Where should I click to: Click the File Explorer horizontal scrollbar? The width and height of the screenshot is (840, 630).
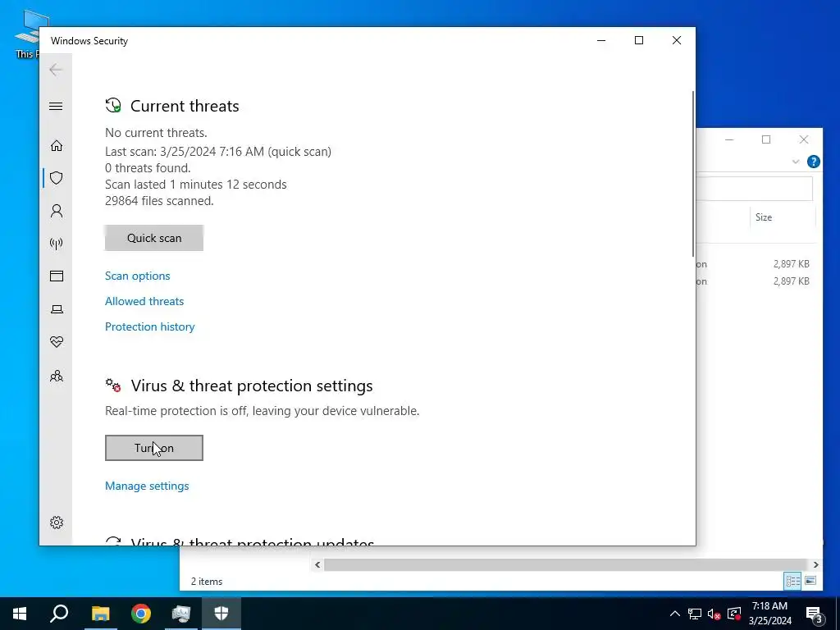pyautogui.click(x=565, y=564)
